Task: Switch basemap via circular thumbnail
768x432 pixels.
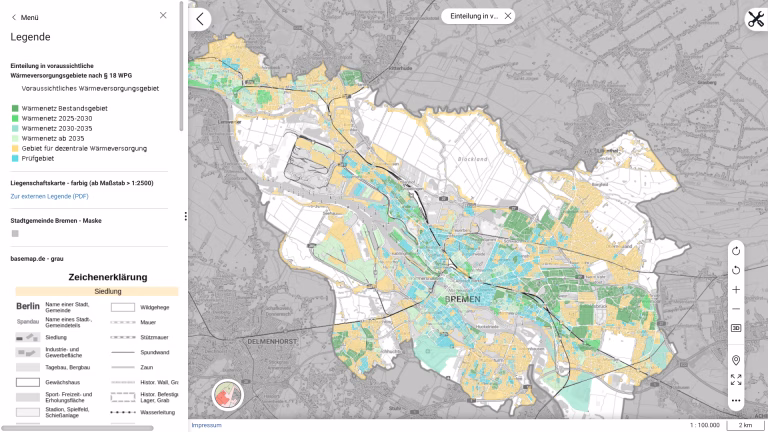Action: [229, 397]
